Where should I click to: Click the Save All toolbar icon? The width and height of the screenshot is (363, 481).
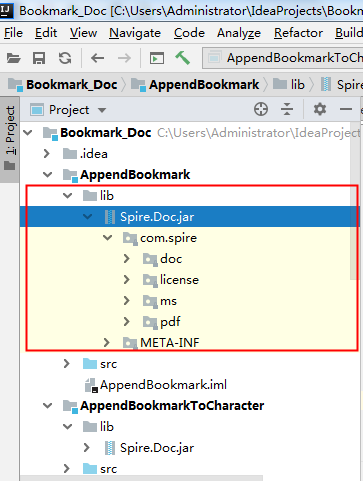39,58
